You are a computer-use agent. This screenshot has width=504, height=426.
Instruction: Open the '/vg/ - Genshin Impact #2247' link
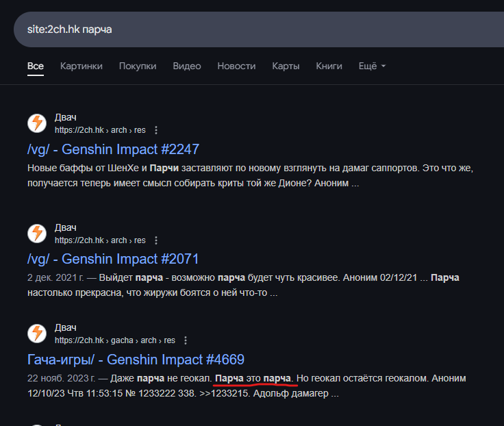tap(113, 149)
